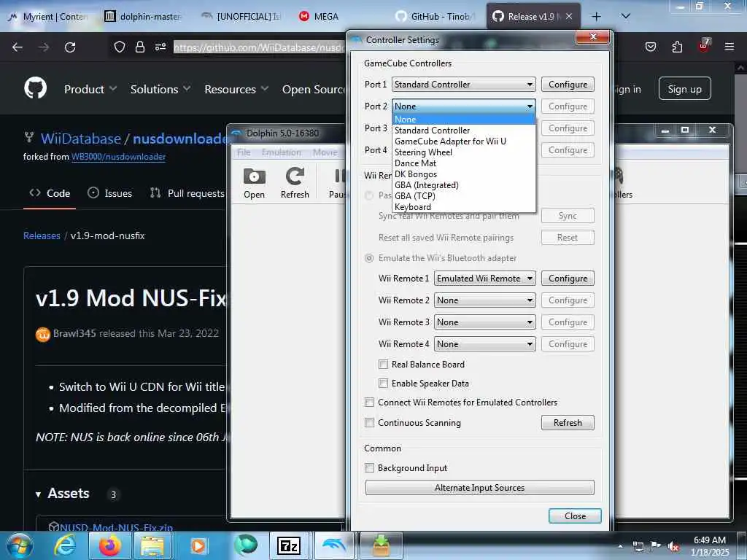Image resolution: width=747 pixels, height=560 pixels.
Task: Click the Refresh icon in Dolphin toolbar
Action: [x=295, y=183]
